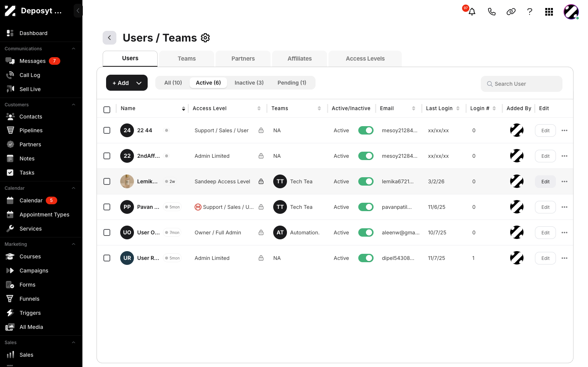The height and width of the screenshot is (367, 588).
Task: Collapse the Communications section
Action: (x=74, y=49)
